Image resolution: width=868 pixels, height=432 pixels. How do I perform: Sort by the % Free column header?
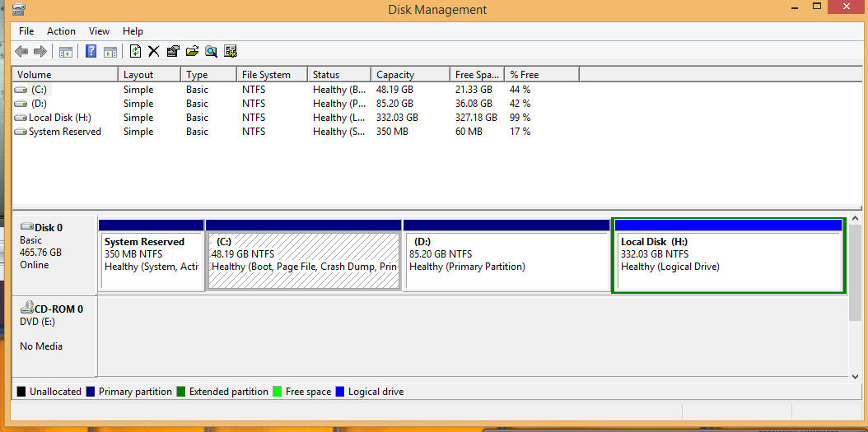pos(542,75)
